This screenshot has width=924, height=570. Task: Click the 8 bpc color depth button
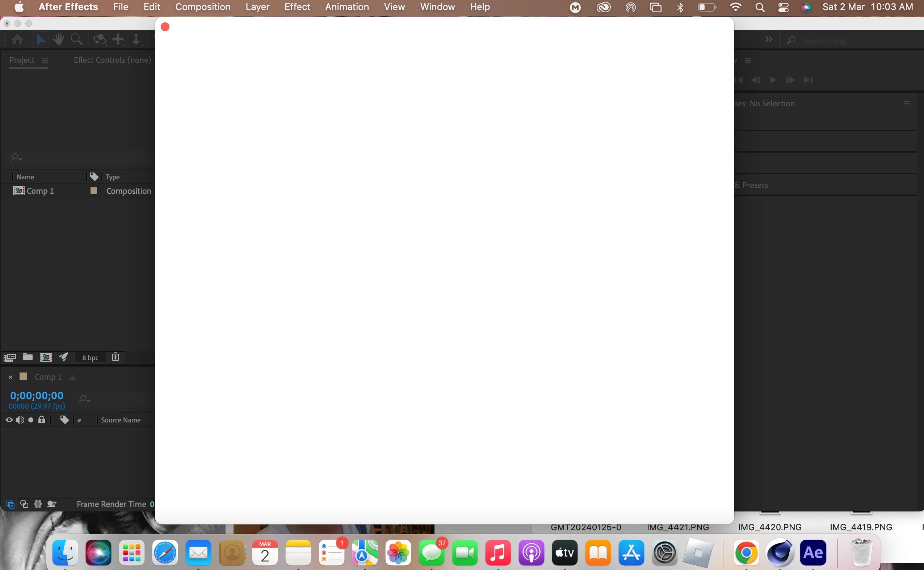click(90, 358)
